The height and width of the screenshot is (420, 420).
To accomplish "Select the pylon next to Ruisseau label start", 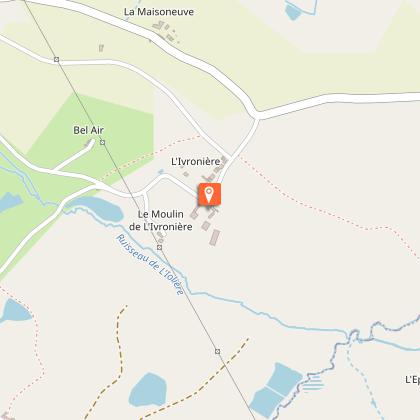I will point(160,247).
